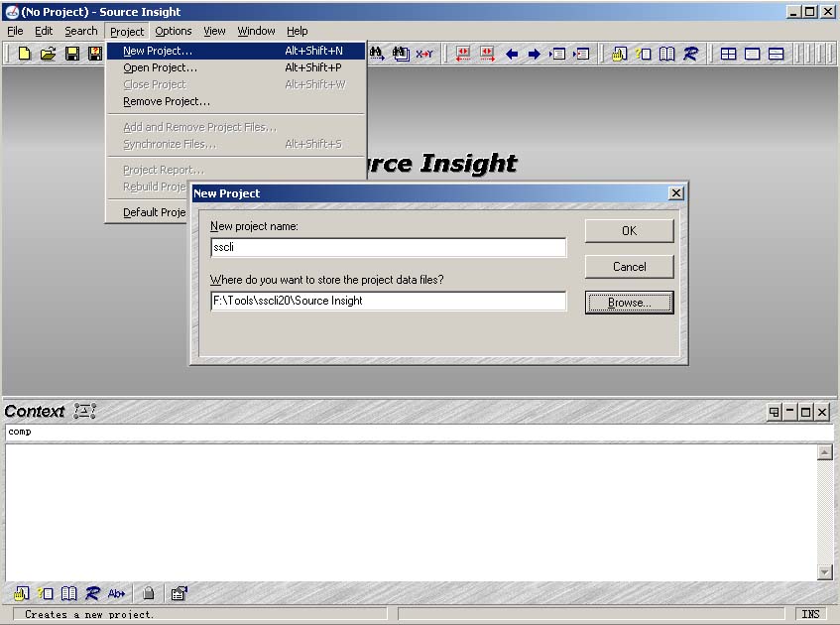
Task: Click the question-mark References icon in Context window toolbar
Action: (45, 593)
